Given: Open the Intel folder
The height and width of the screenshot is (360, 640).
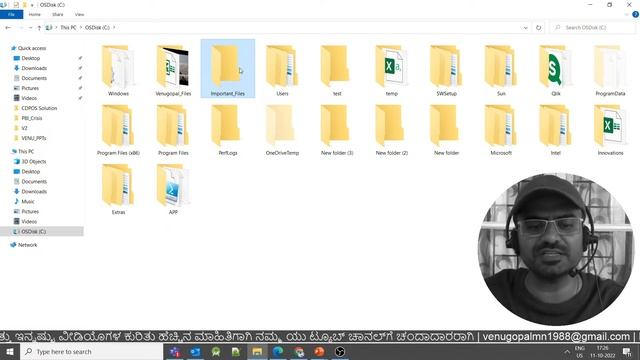Looking at the screenshot, I should point(556,129).
